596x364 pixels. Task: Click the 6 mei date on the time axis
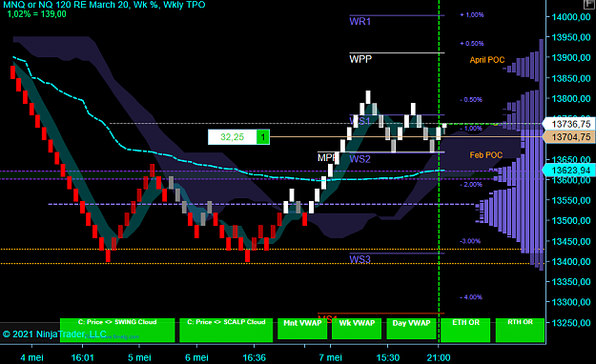point(196,357)
